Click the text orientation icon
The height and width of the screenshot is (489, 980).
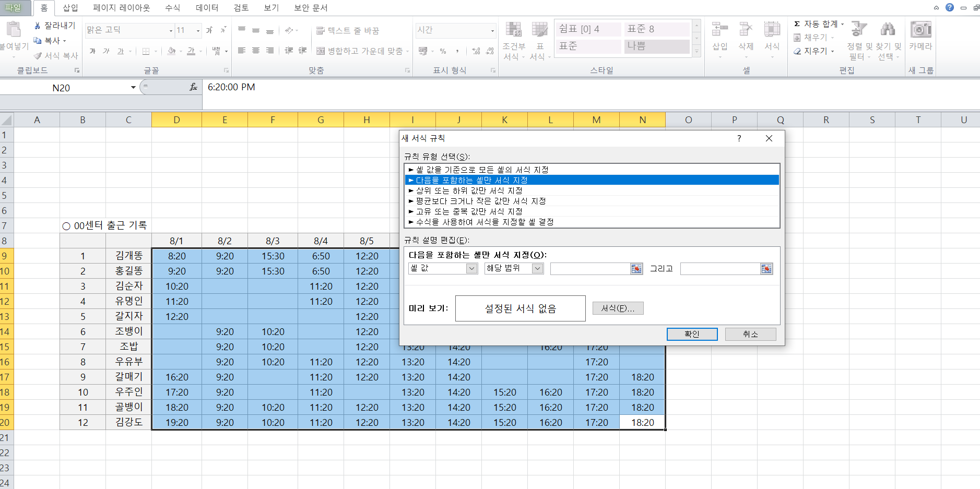tap(289, 30)
